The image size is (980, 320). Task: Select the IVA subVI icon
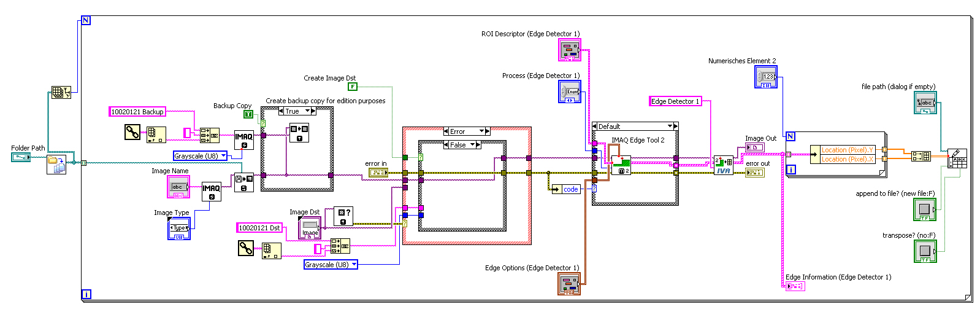[724, 165]
